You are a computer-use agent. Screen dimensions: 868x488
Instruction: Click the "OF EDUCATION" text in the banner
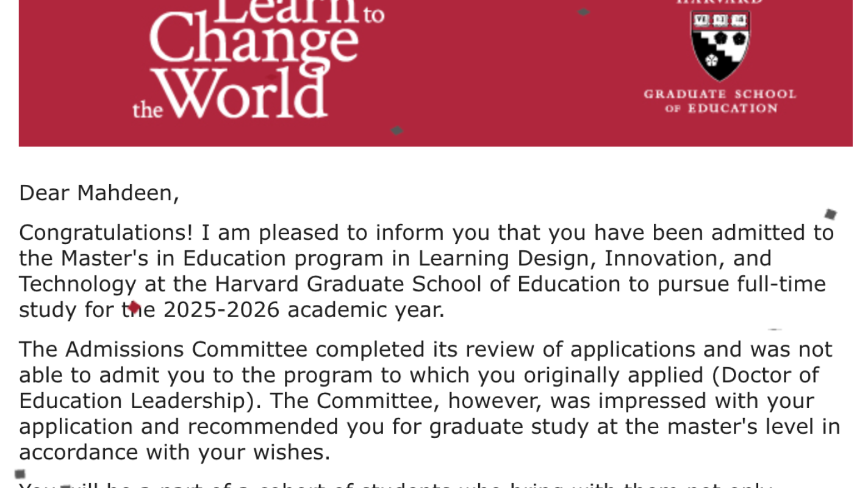point(721,109)
